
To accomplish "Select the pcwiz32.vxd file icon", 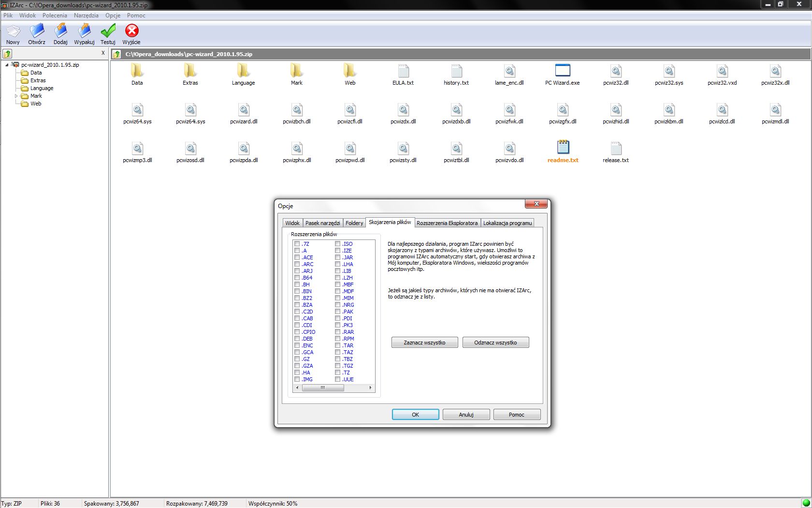I will coord(722,71).
